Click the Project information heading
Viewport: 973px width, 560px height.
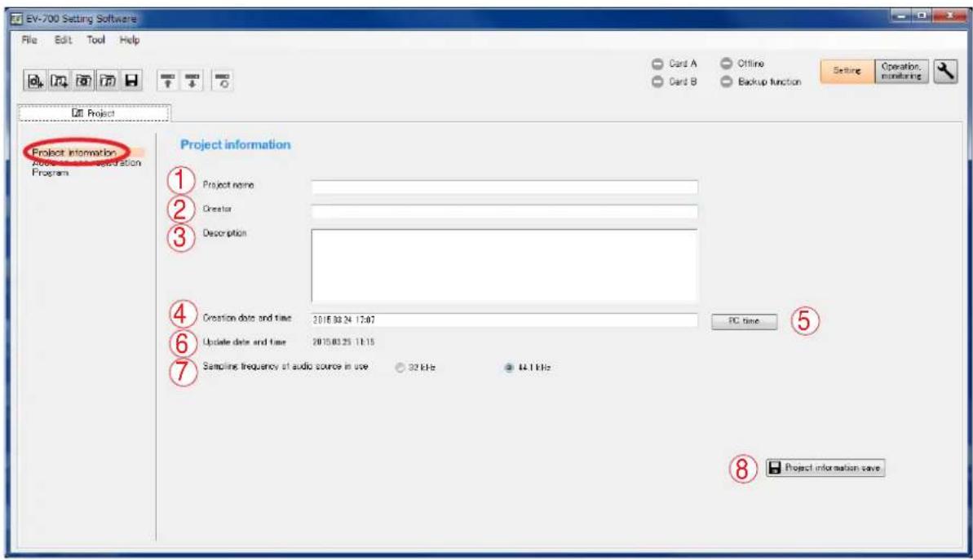(x=235, y=144)
